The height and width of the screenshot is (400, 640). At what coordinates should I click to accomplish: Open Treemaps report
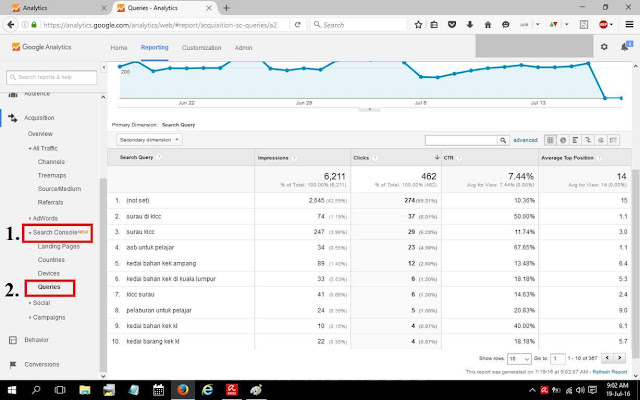[52, 176]
